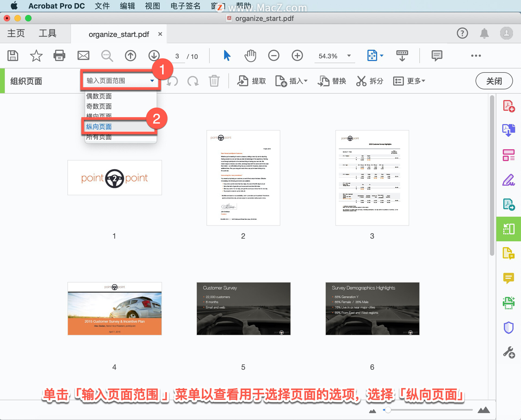Image resolution: width=521 pixels, height=420 pixels.
Task: Click the star bookmark icon
Action: pyautogui.click(x=36, y=56)
